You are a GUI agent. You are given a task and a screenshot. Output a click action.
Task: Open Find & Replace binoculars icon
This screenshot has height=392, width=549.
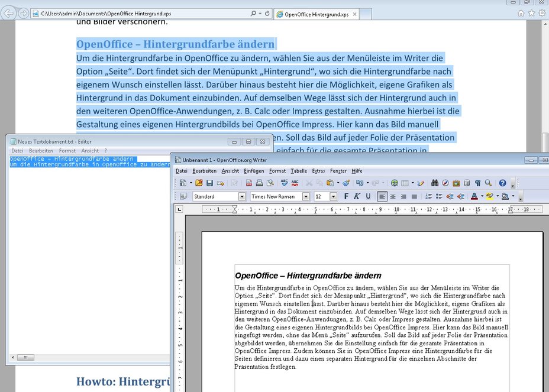tap(435, 183)
